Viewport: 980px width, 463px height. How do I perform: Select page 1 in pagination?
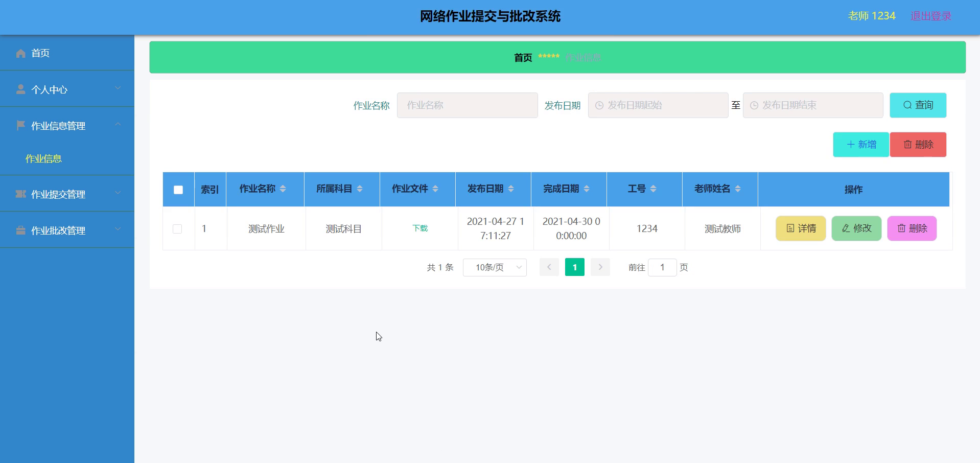(x=575, y=267)
